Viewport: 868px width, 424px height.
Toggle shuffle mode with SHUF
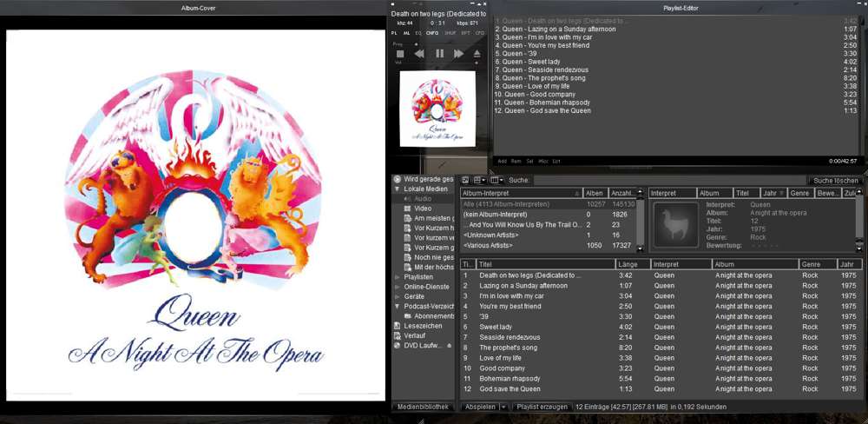click(x=450, y=32)
